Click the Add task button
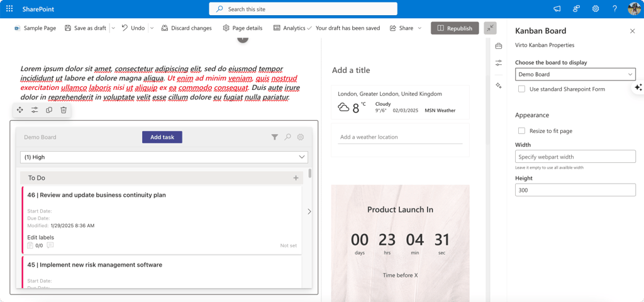The image size is (644, 302). pyautogui.click(x=162, y=137)
